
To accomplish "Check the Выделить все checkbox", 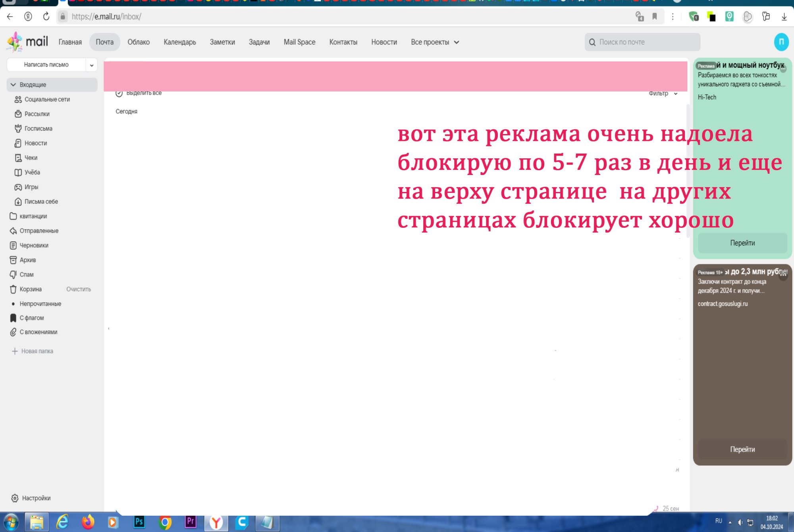I will coord(119,93).
